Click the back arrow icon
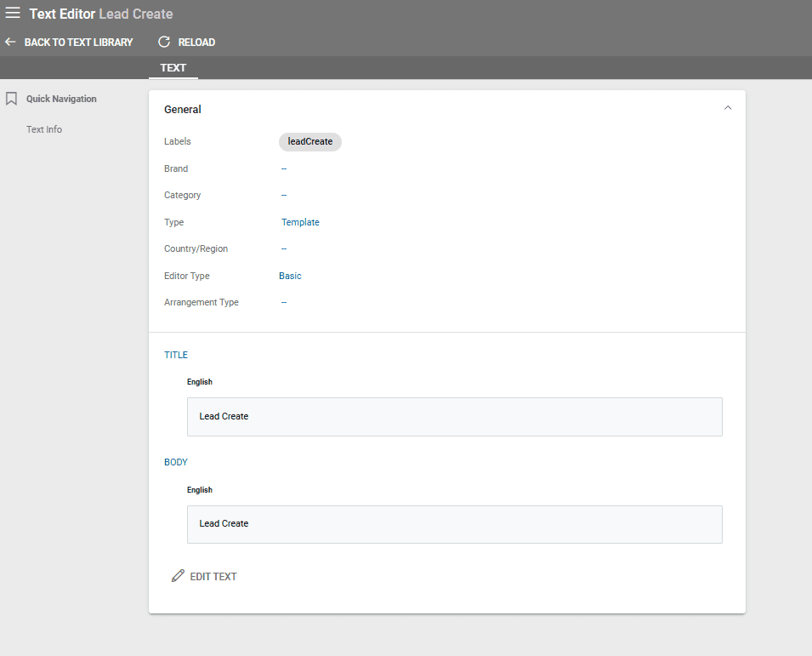 pyautogui.click(x=10, y=42)
